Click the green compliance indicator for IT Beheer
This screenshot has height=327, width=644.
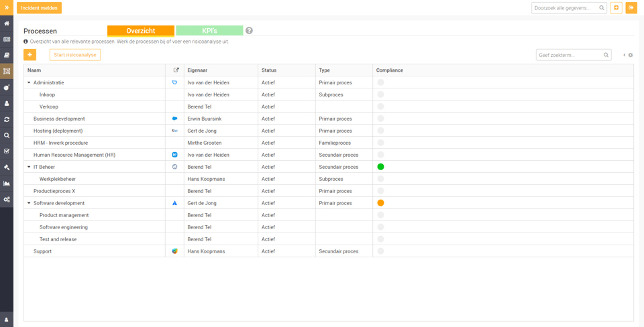click(x=380, y=167)
